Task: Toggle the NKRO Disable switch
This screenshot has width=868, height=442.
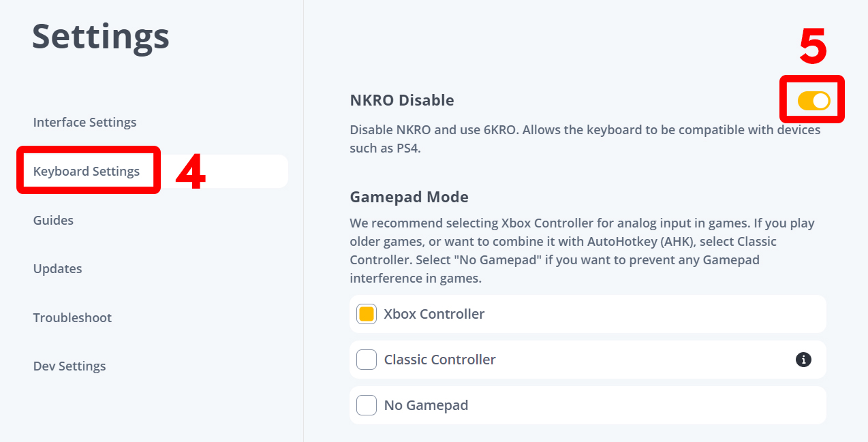Action: [813, 101]
